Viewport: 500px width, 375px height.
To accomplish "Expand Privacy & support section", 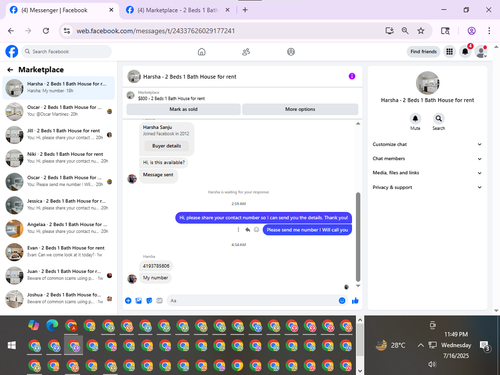I will click(427, 187).
